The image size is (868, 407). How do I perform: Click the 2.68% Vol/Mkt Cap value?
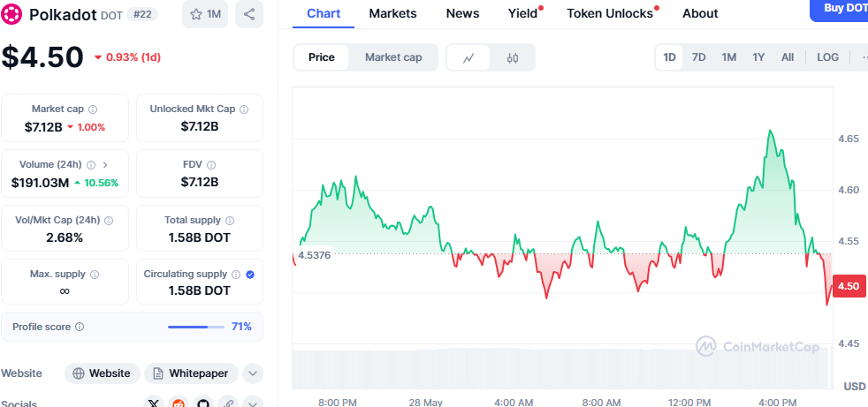[x=65, y=237]
